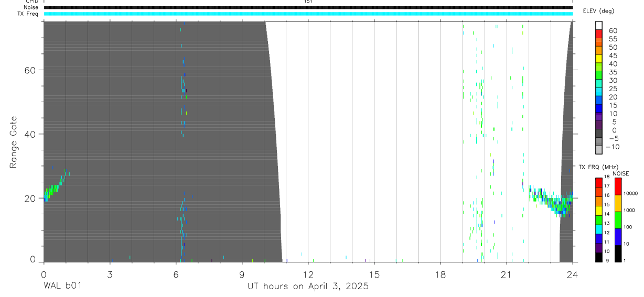This screenshot has width=644, height=297.
Task: Click the 15 tick on UT hours axis
Action: coord(374,274)
